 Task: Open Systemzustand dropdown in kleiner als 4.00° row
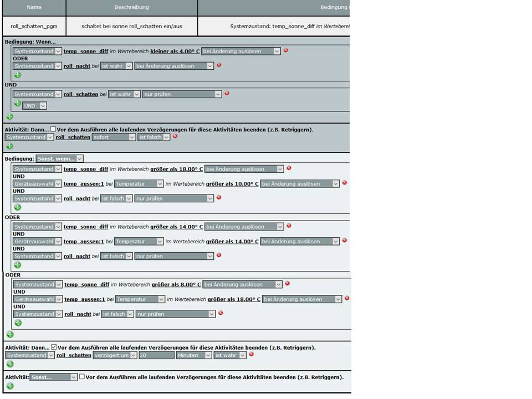(x=37, y=51)
